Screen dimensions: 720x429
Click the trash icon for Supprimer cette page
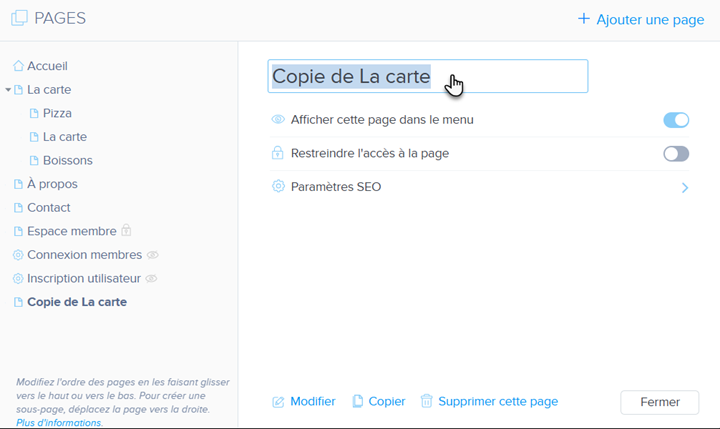pos(427,401)
